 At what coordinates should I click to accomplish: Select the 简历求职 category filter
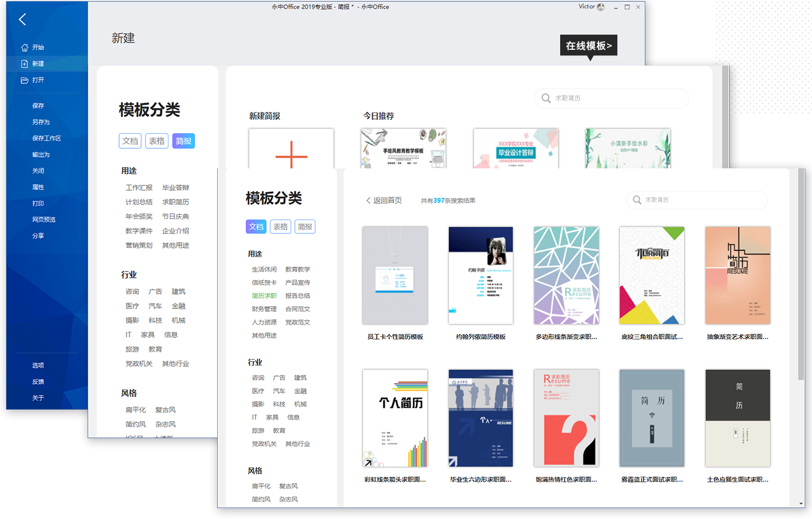click(264, 296)
